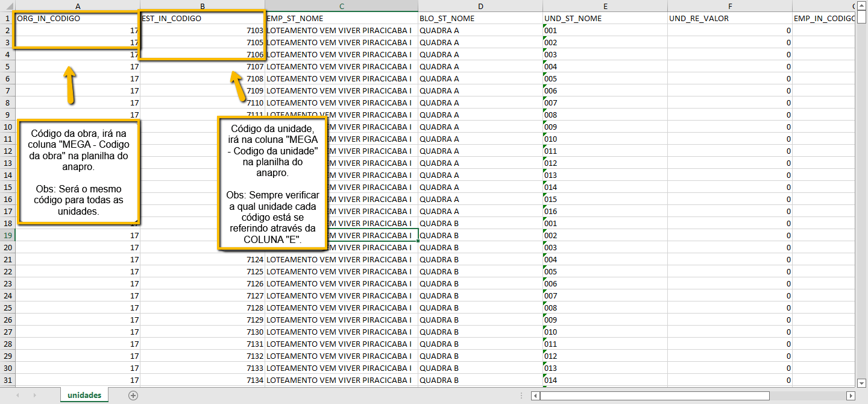Click the horizontal scrollbar right arrow
The width and height of the screenshot is (868, 404).
851,396
